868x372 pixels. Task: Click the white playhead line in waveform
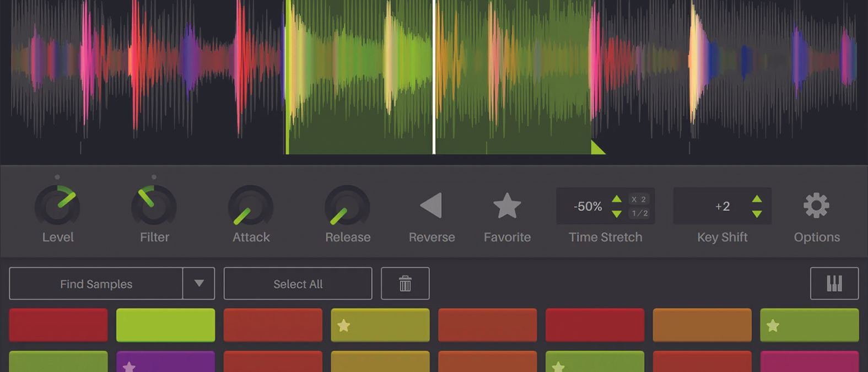coord(434,77)
